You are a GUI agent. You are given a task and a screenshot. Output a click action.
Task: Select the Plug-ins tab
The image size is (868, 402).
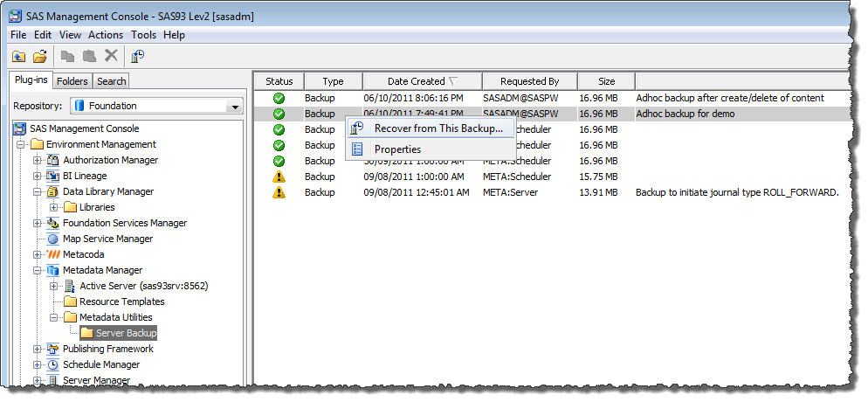pos(31,80)
